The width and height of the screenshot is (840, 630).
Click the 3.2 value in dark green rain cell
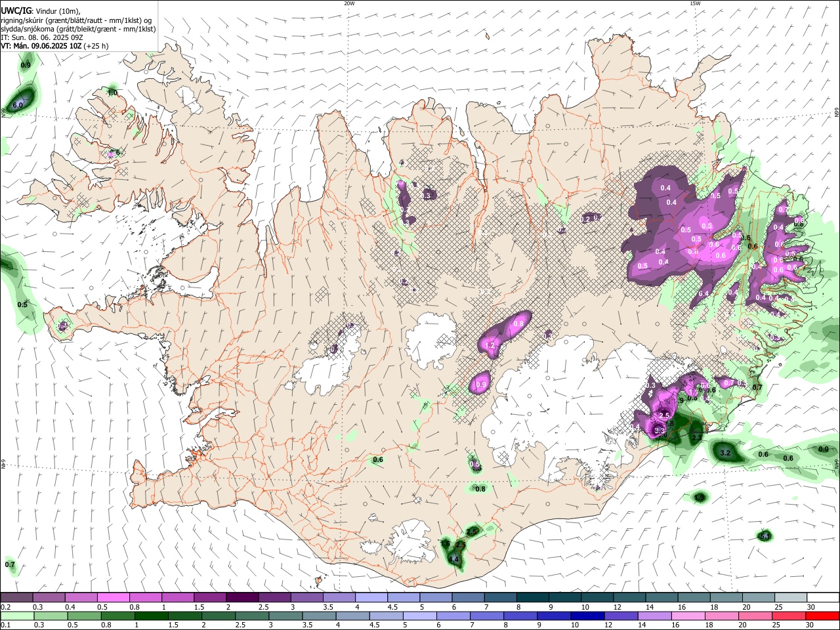[725, 453]
